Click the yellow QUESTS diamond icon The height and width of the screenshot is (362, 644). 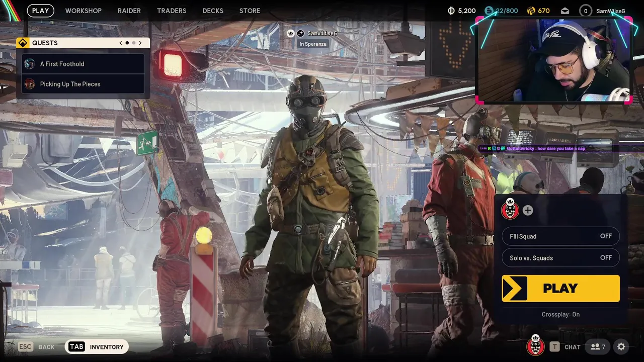click(x=23, y=43)
